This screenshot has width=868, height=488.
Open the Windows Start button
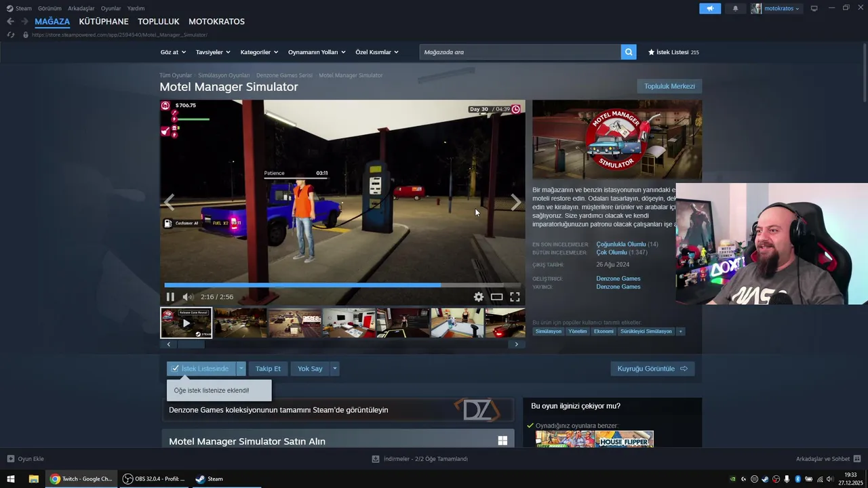coord(11,479)
